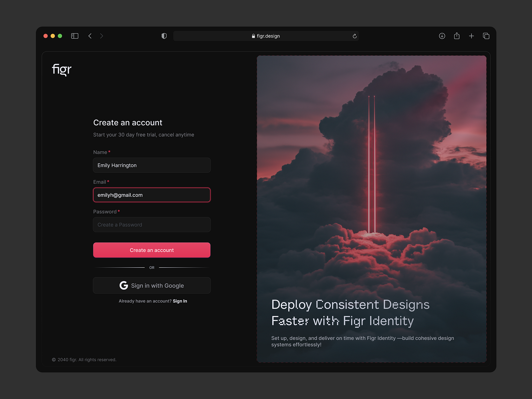532x399 pixels.
Task: Click the Create a Password field
Action: click(152, 224)
